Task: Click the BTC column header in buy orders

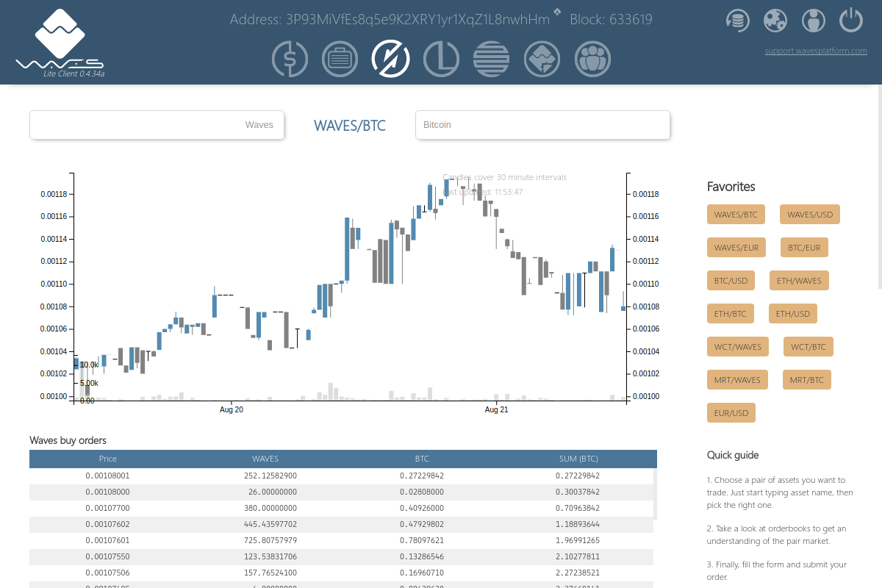Action: [422, 459]
